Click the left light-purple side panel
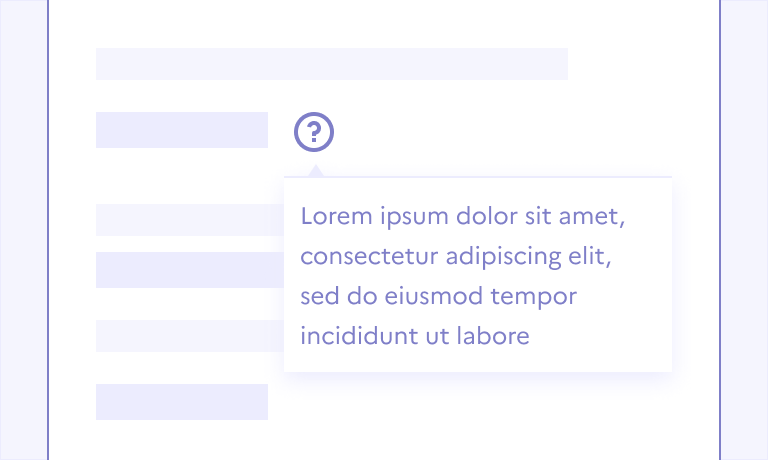The width and height of the screenshot is (768, 460). [23, 230]
